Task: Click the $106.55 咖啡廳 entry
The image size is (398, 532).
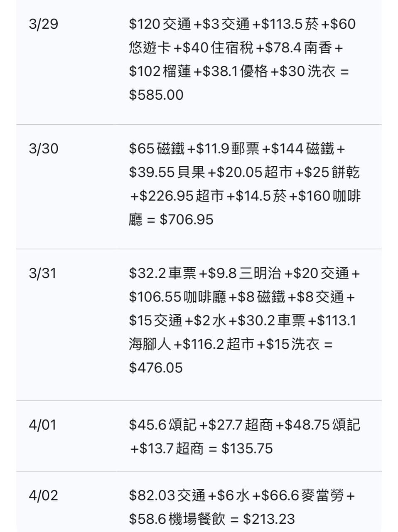Action: coord(178,297)
